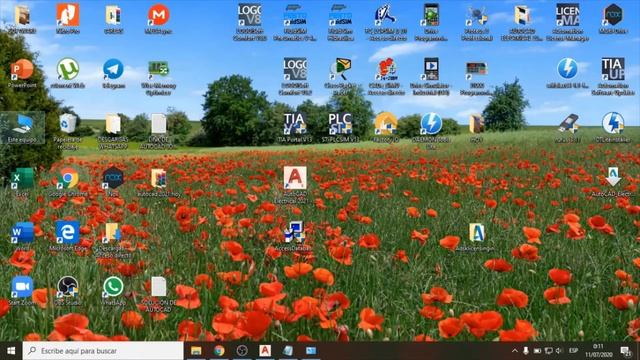Viewport: 640px width, 360px height.
Task: Launch the PowerPoint desktop shortcut
Action: (x=22, y=69)
